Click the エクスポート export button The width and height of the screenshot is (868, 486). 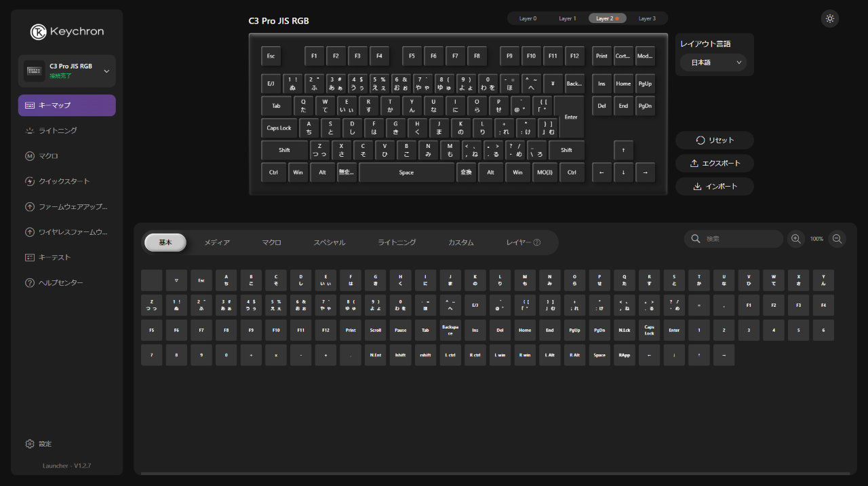coord(715,163)
